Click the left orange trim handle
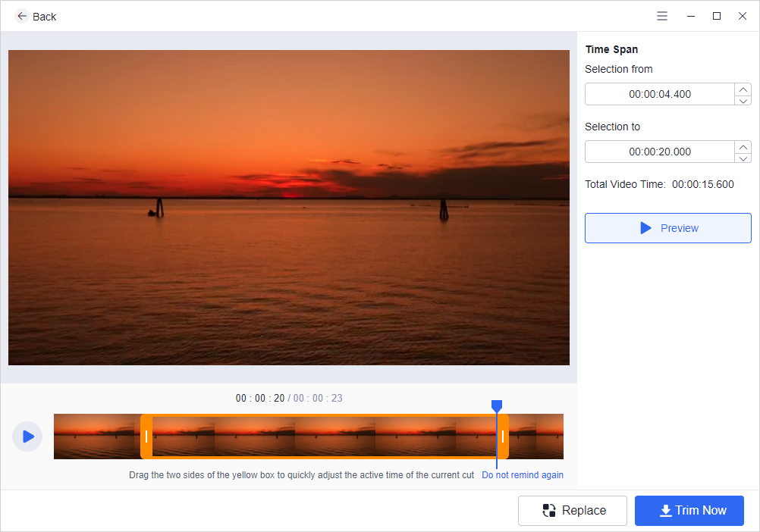This screenshot has width=760, height=532. pyautogui.click(x=146, y=437)
